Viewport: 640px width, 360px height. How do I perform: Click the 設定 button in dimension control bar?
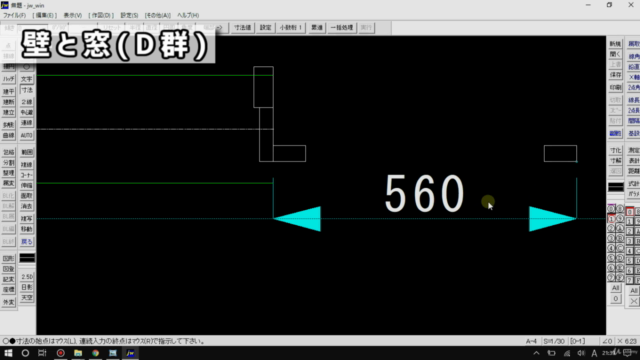[x=266, y=28]
